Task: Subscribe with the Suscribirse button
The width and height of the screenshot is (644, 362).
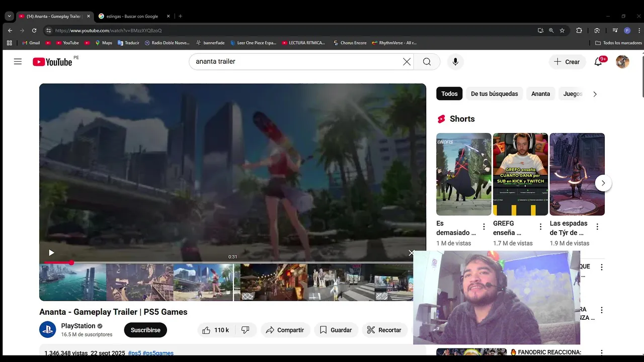Action: point(145,330)
